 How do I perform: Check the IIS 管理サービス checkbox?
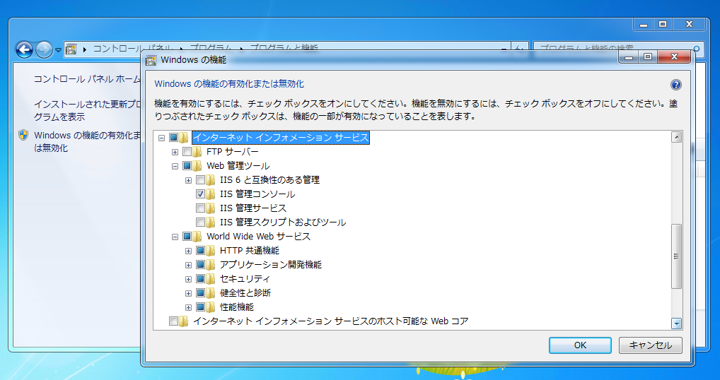200,208
